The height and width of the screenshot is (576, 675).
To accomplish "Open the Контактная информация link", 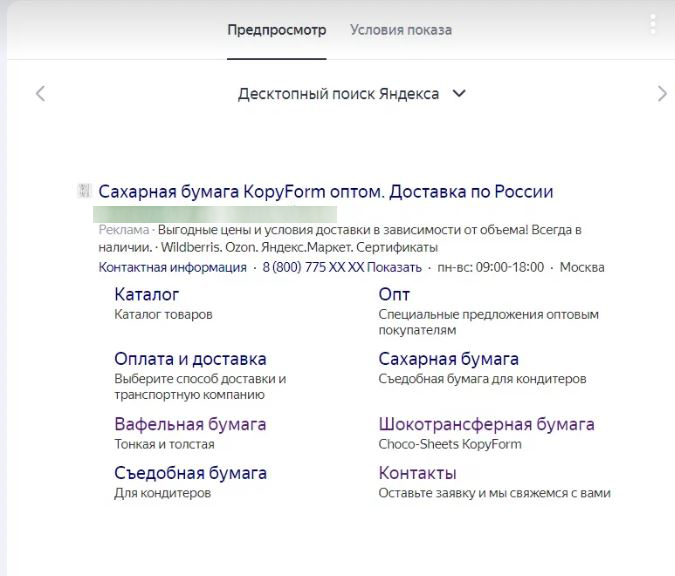I will coord(173,267).
